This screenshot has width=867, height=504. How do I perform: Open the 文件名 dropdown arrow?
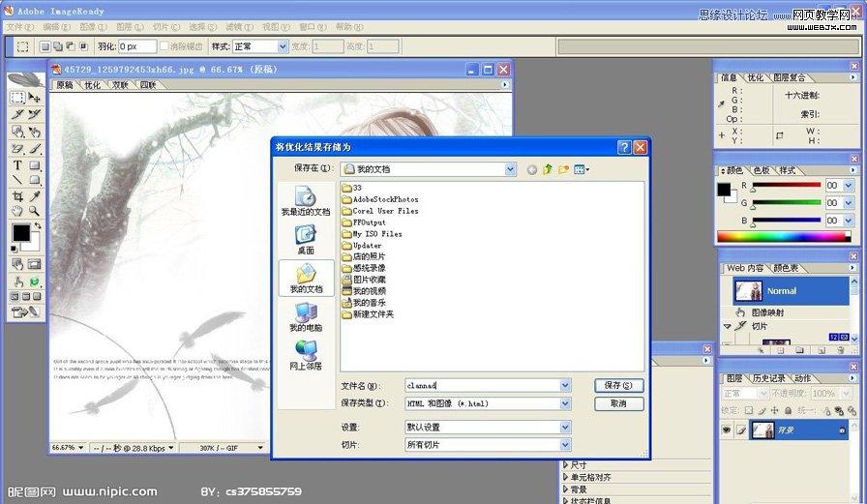click(565, 385)
